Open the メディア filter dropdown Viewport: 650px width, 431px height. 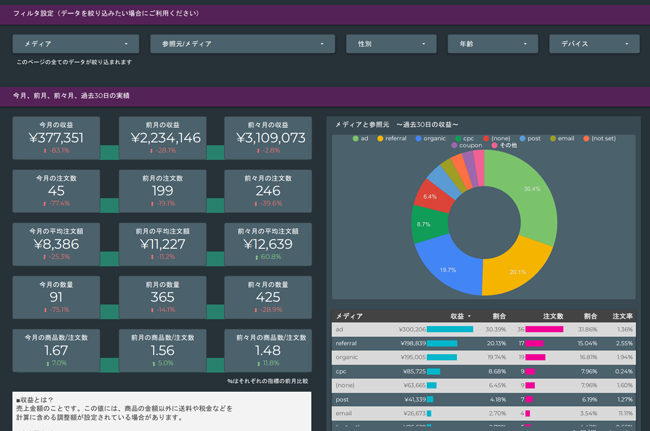pyautogui.click(x=76, y=44)
